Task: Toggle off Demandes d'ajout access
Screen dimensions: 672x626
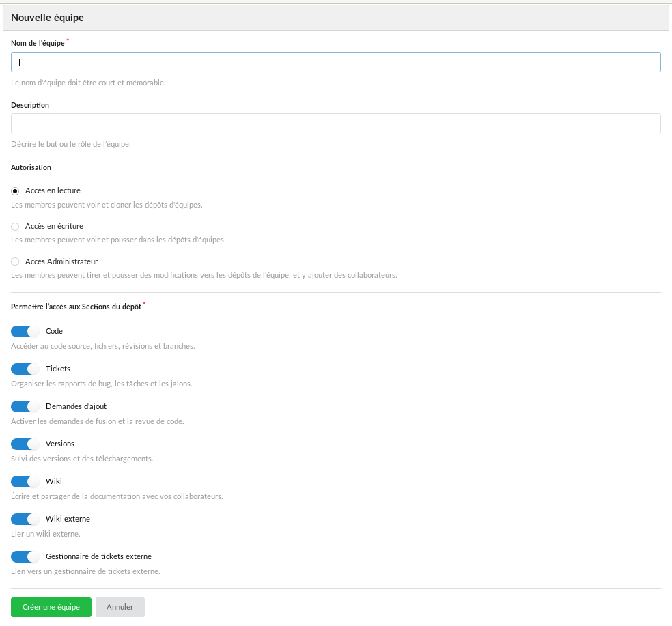Action: pos(25,407)
